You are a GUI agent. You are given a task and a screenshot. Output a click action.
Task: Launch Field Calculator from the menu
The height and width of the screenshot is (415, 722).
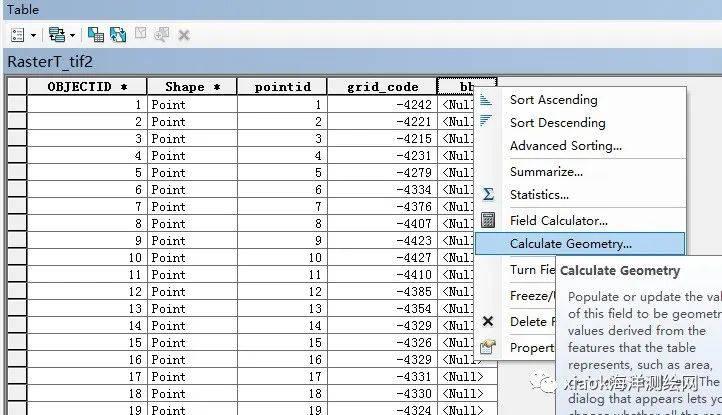tap(558, 220)
